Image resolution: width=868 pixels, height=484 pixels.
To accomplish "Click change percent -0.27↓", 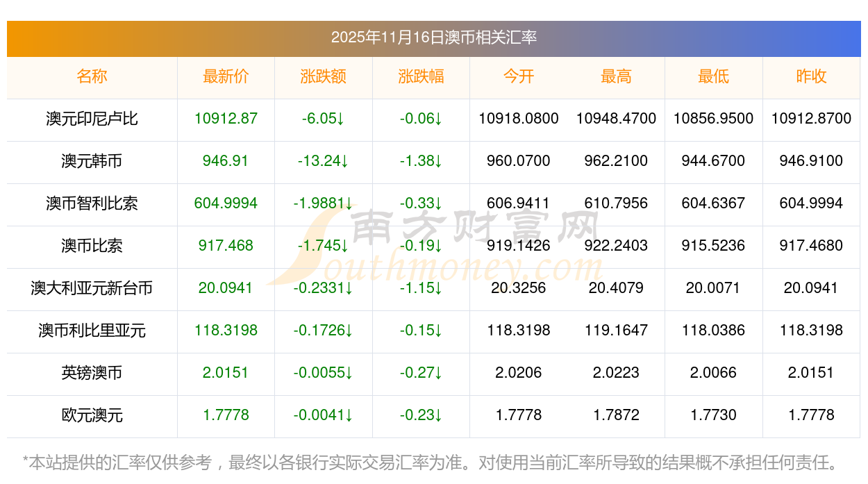I will (x=421, y=373).
